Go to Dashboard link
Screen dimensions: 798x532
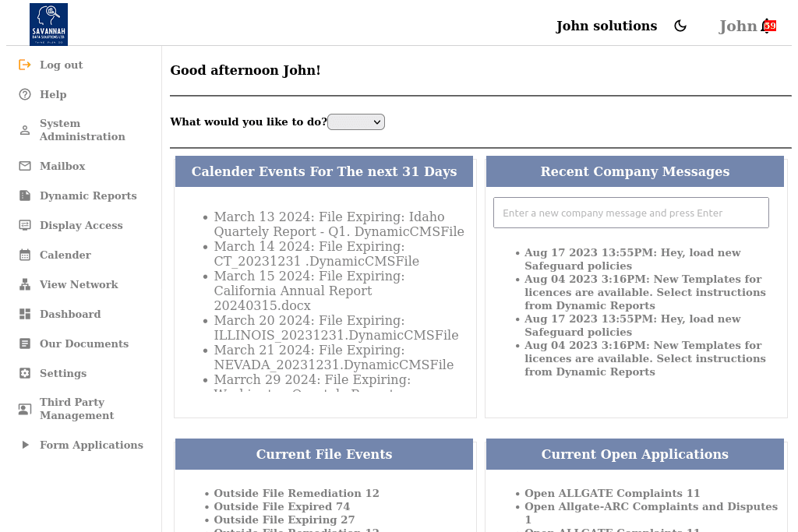(70, 314)
